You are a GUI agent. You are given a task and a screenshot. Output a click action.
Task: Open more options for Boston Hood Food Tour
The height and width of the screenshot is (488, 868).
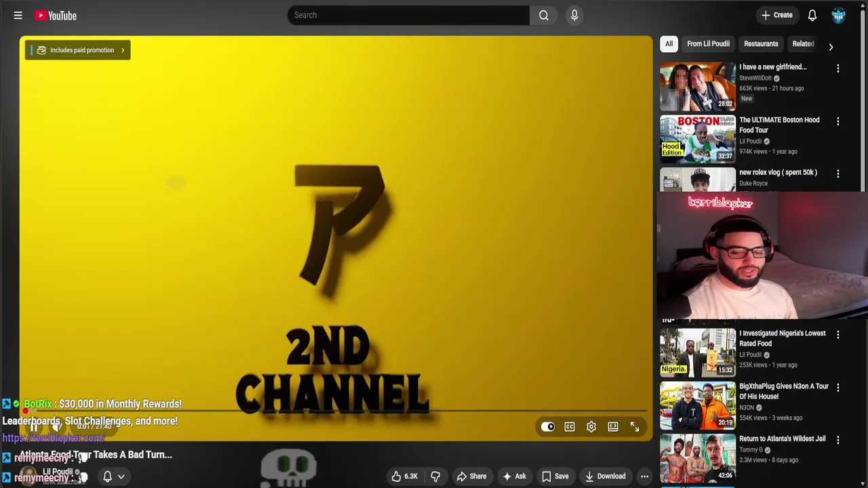[x=838, y=121]
